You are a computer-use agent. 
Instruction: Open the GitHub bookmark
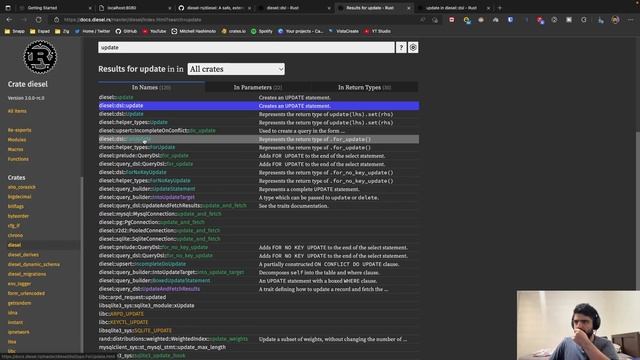(126, 31)
